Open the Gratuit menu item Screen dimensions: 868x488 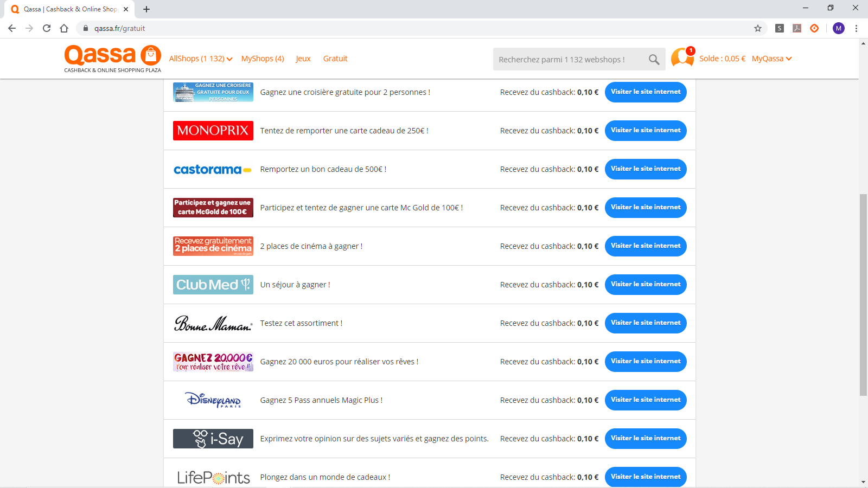coord(335,59)
